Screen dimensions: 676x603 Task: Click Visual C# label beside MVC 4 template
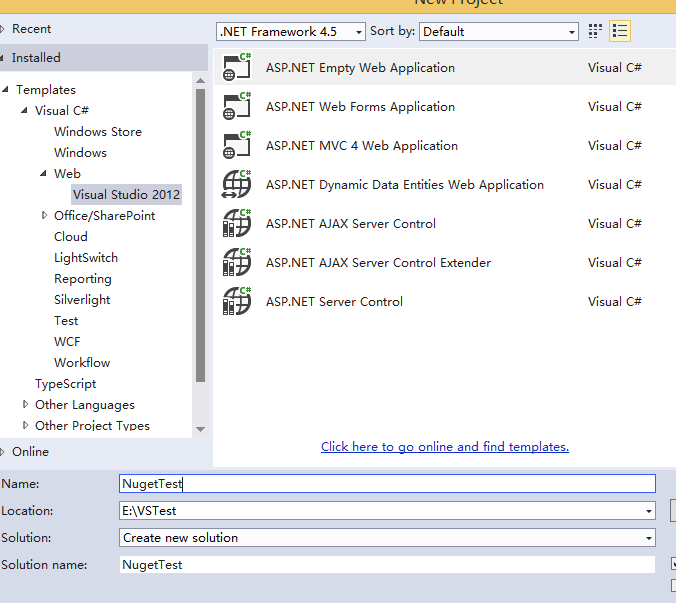(x=614, y=146)
